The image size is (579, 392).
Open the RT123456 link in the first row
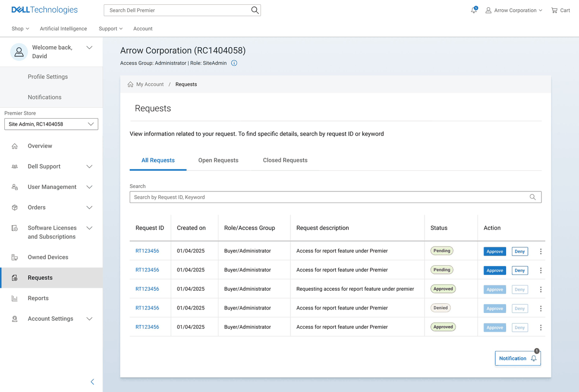tap(147, 251)
